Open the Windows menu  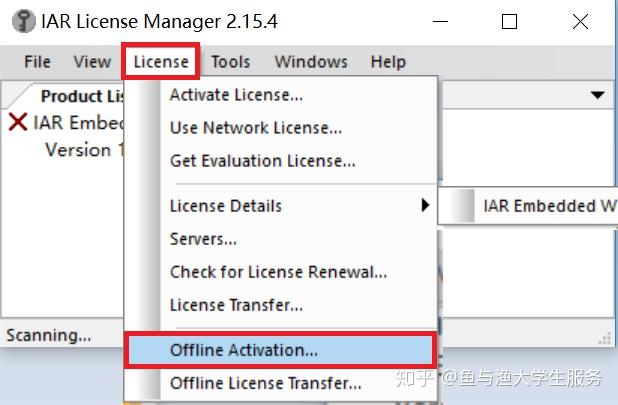point(311,62)
